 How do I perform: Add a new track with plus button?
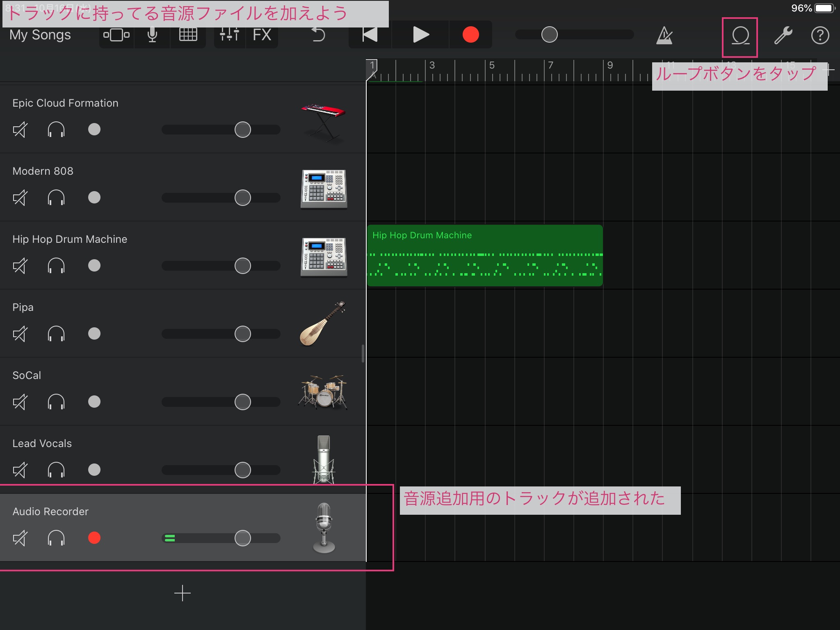183,593
